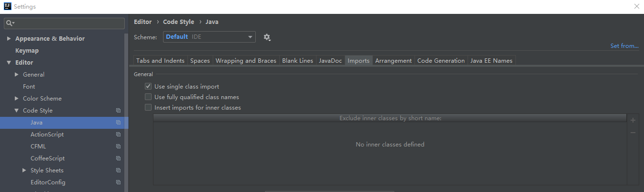Click the copy icon beside CoffeeScript
The height and width of the screenshot is (192, 644).
[x=118, y=158]
